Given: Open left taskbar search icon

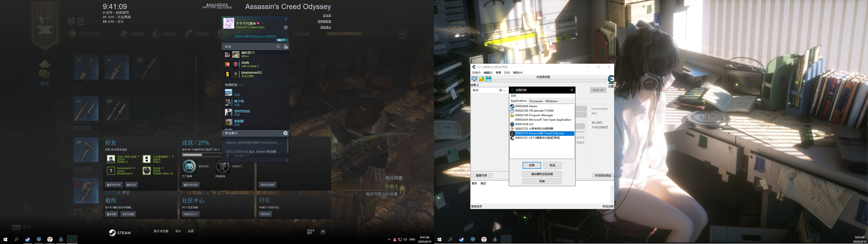Looking at the screenshot, I should point(16,239).
